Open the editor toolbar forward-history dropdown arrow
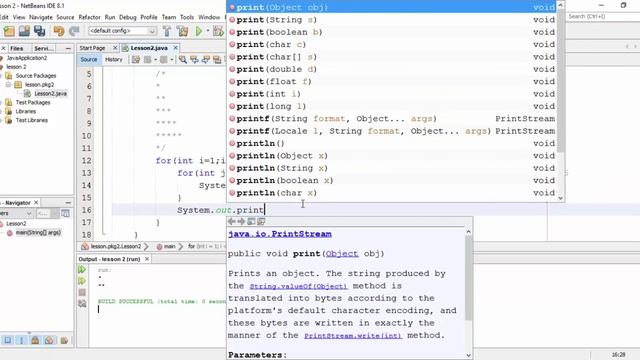Image resolution: width=640 pixels, height=360 pixels. click(x=172, y=60)
